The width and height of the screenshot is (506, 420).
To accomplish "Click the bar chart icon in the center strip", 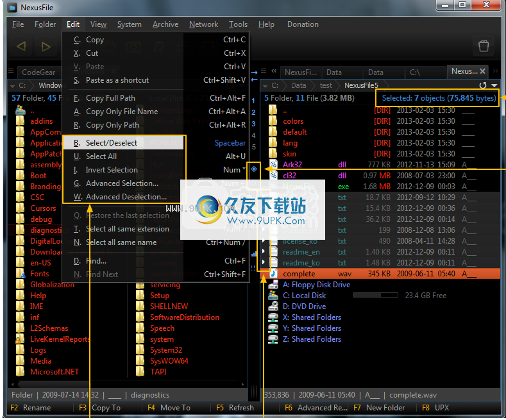I will pyautogui.click(x=254, y=254).
